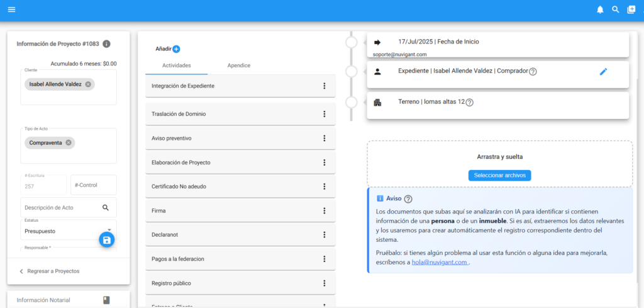Open the notifications bell
644x308 pixels.
(x=600, y=9)
